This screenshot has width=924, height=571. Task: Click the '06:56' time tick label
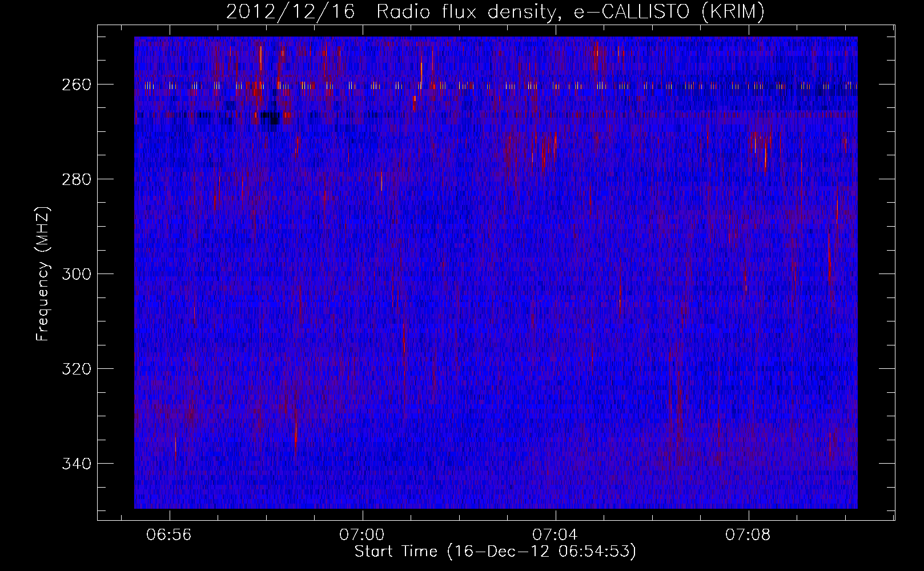tap(169, 535)
